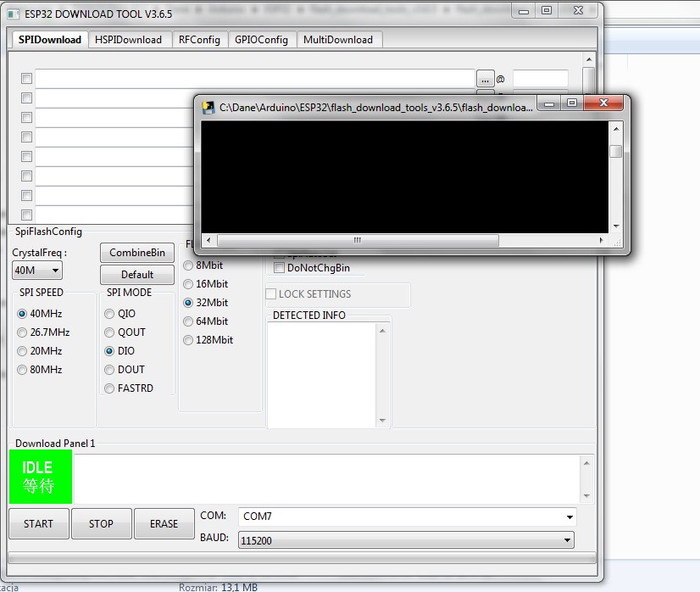This screenshot has height=592, width=700.
Task: Tick the sixth bin file row checkbox
Action: click(x=27, y=176)
